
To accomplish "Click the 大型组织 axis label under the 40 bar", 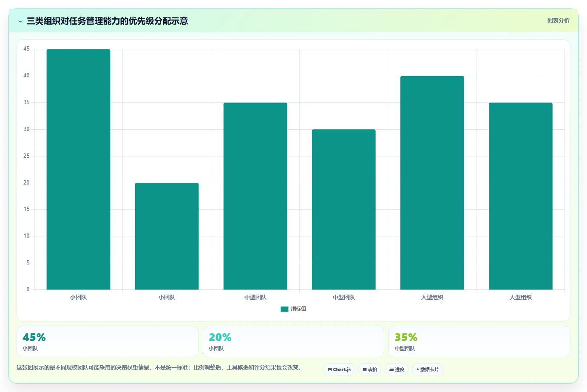I will pos(432,297).
